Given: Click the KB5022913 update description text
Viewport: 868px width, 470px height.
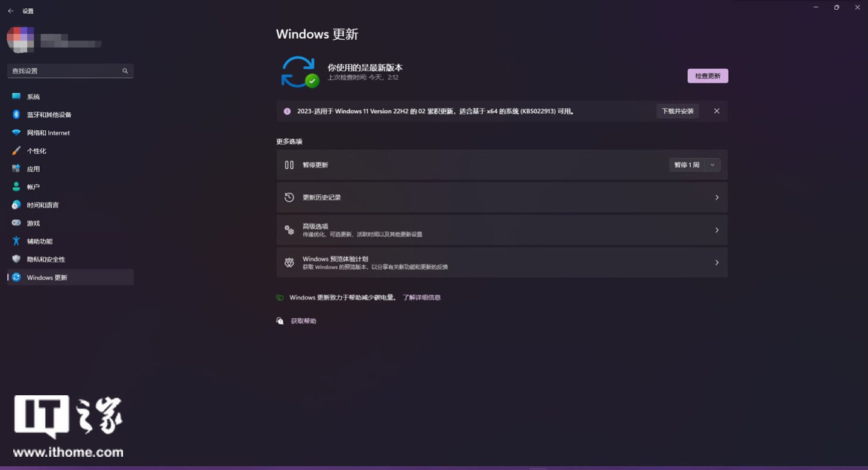Looking at the screenshot, I should coord(435,111).
